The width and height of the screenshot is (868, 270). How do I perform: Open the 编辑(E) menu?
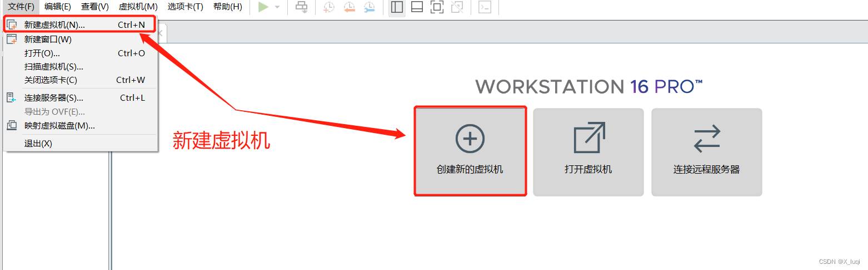(58, 7)
